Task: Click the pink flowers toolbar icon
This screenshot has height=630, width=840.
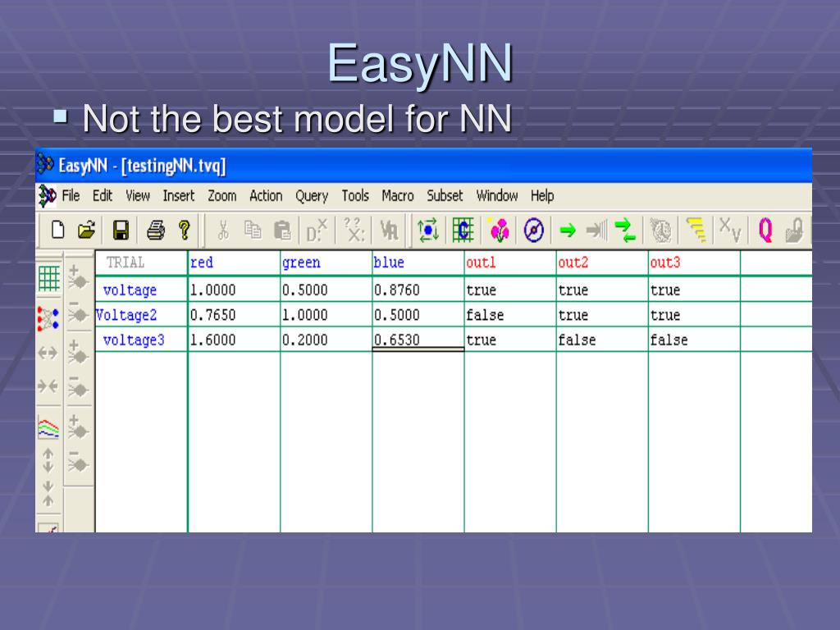Action: pyautogui.click(x=500, y=231)
